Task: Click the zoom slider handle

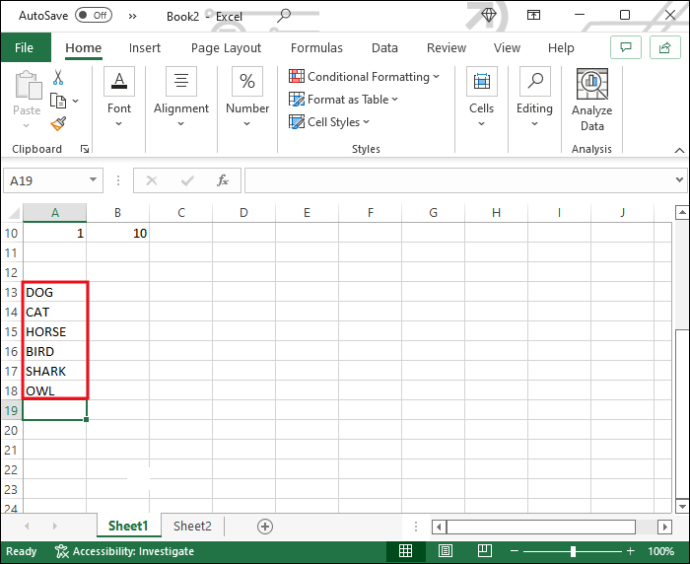Action: pyautogui.click(x=573, y=551)
